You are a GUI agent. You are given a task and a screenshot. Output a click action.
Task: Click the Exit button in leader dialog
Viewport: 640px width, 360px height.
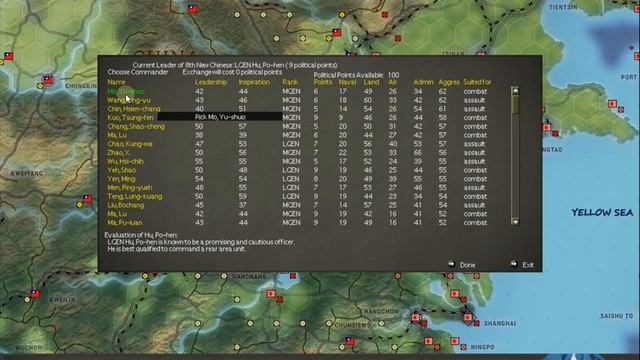pyautogui.click(x=528, y=265)
